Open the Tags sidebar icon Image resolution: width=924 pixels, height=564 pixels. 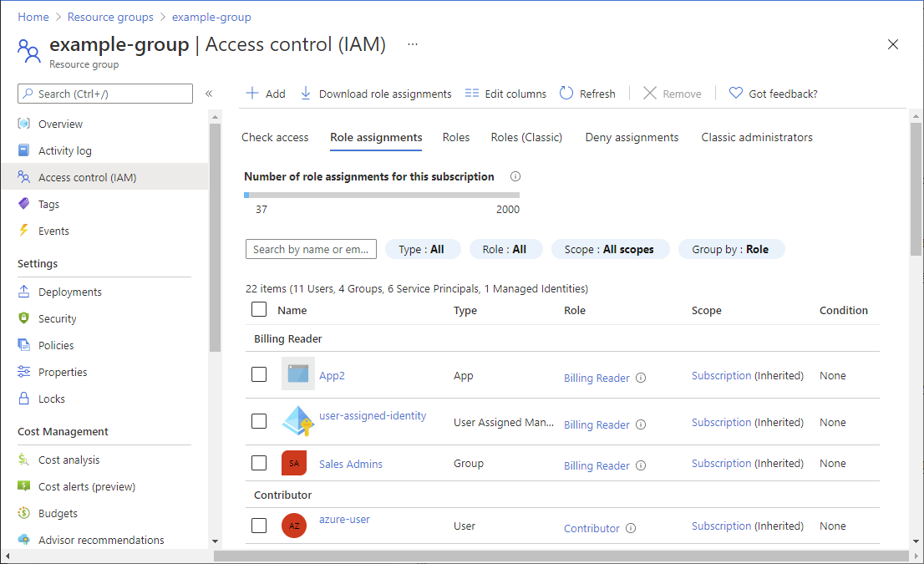coord(24,204)
